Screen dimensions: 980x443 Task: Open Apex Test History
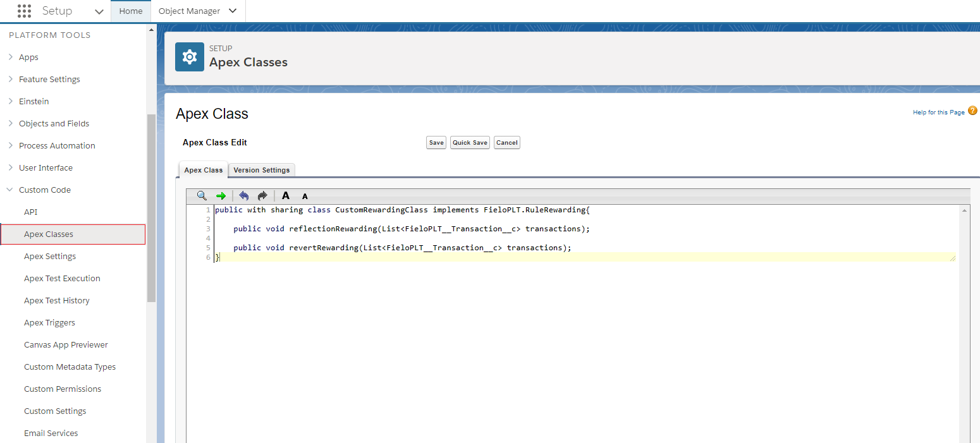click(x=57, y=300)
